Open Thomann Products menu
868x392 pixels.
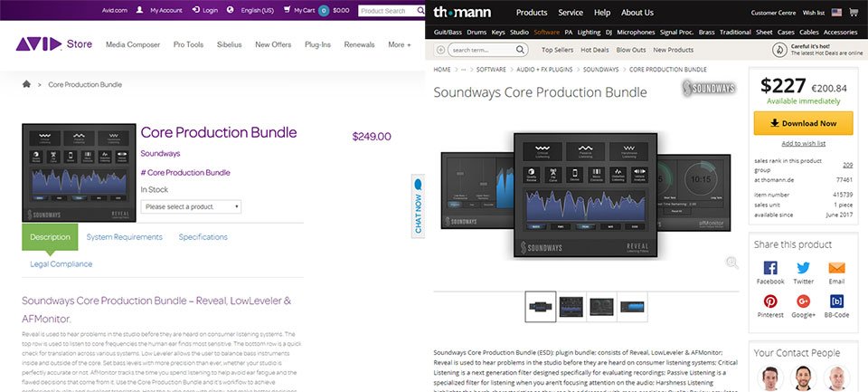[x=532, y=12]
